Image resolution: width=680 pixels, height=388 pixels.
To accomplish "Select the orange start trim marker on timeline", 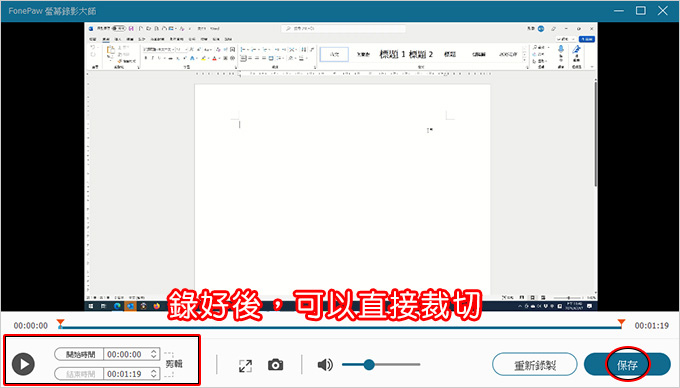I will pos(60,323).
